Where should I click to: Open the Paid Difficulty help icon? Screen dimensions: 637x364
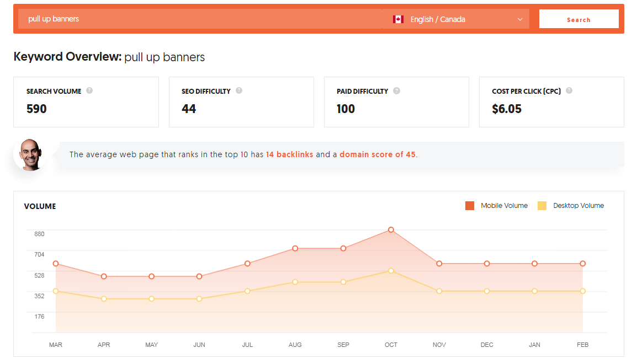(x=396, y=91)
